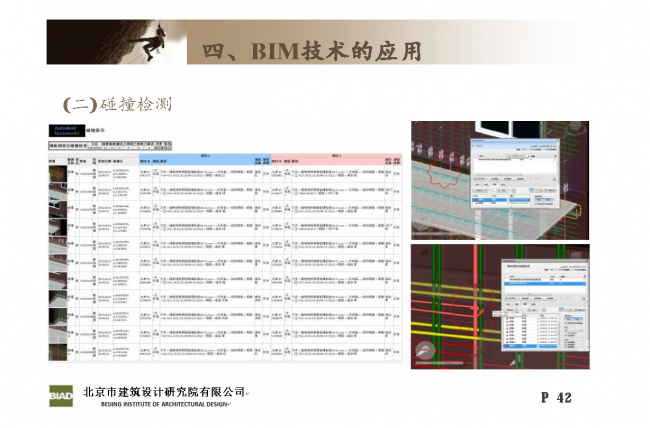Screen dimensions: 650x428
Task: Open the first clash thumbnail in report table
Action: pos(58,176)
